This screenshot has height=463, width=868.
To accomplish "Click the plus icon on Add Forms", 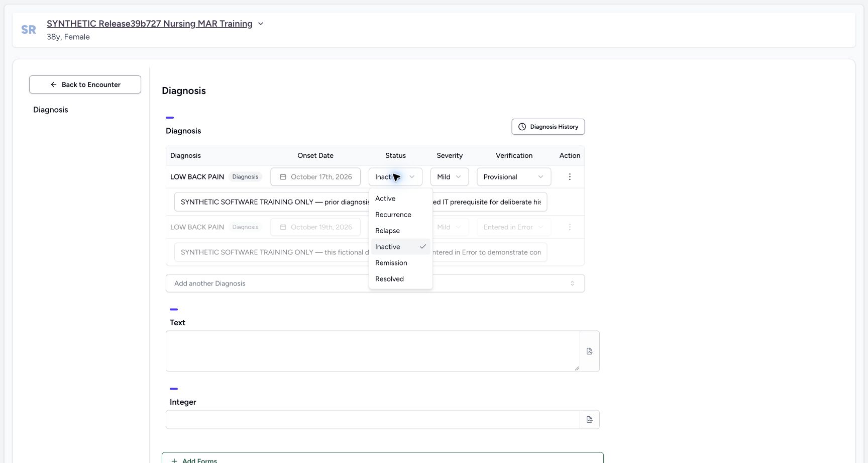I will pyautogui.click(x=174, y=460).
